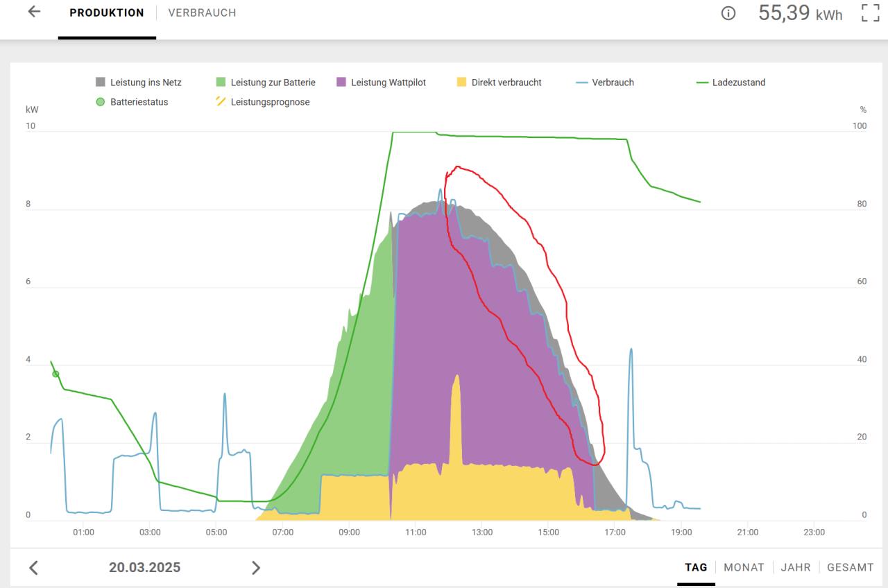888x588 pixels.
Task: Hide Leistung zur Batterie series
Action: (266, 83)
